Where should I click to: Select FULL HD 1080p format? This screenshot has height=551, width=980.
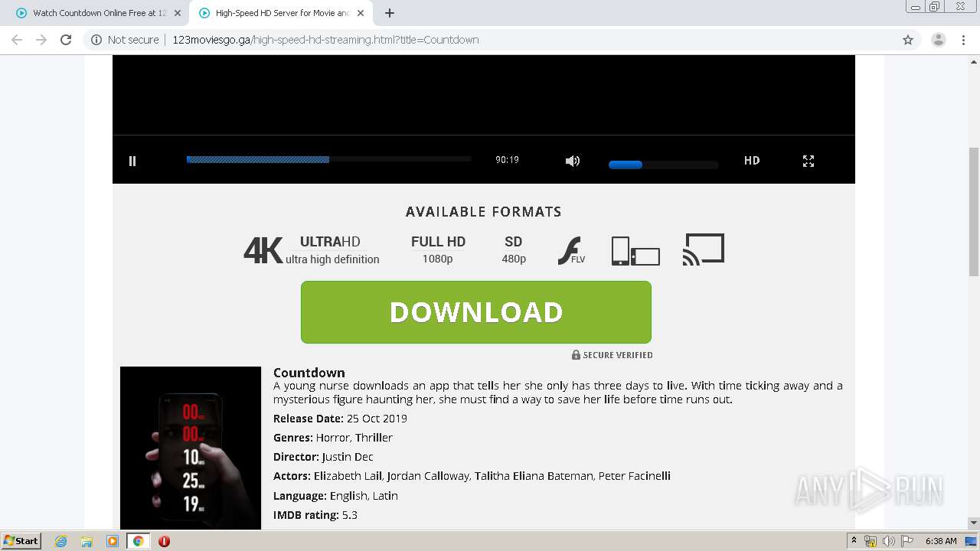point(438,249)
